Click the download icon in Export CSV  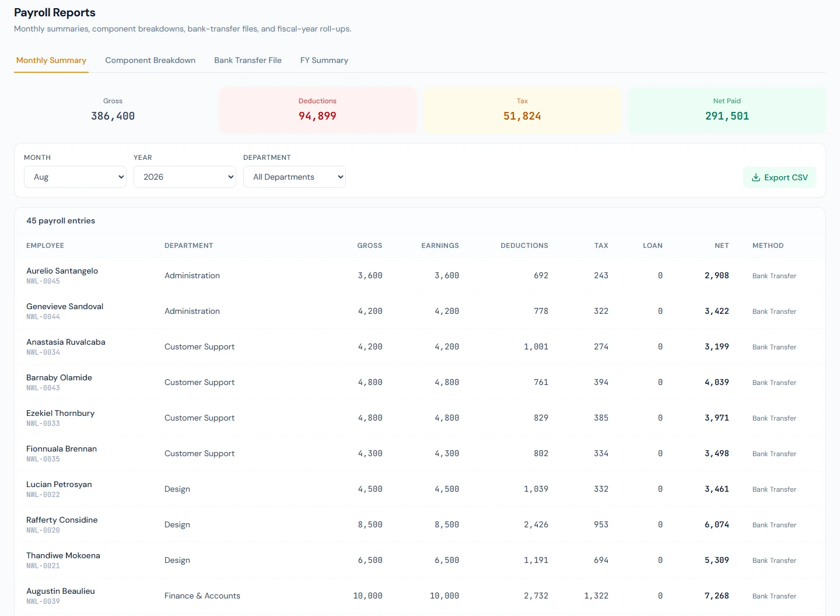coord(756,177)
